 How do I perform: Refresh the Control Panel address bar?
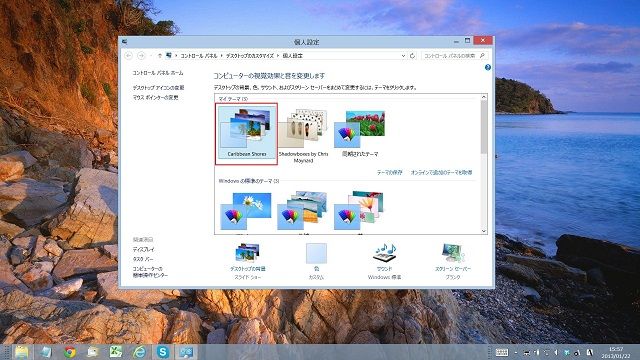(412, 56)
